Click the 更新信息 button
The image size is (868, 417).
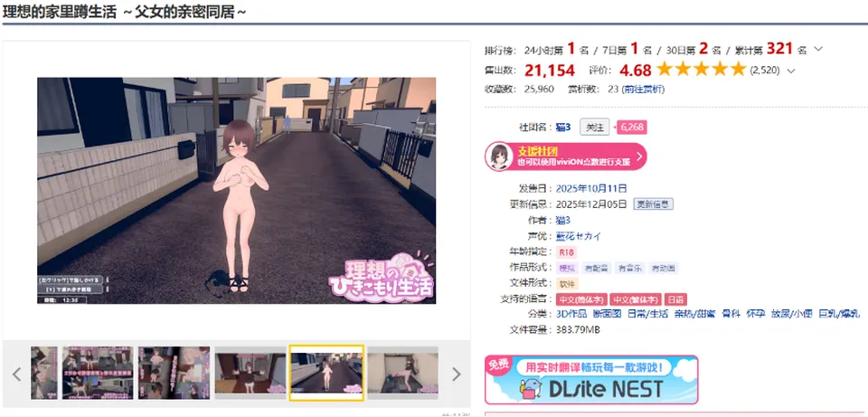[x=653, y=204]
